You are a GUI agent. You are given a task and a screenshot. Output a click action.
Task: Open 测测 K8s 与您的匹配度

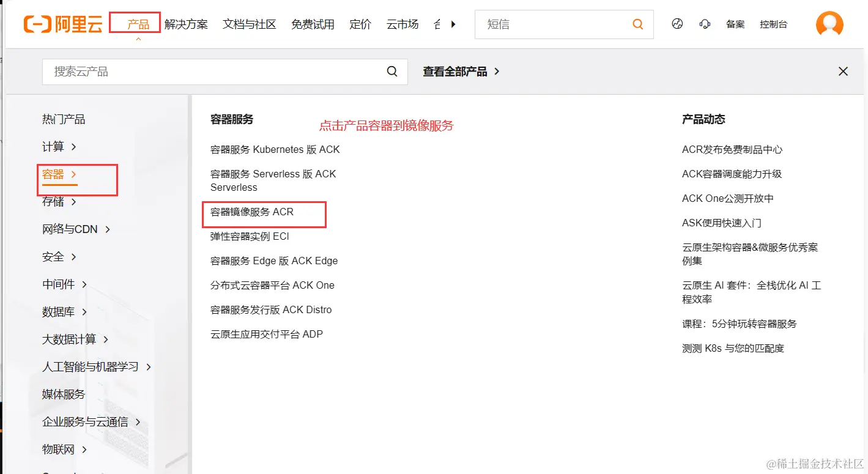tap(733, 348)
